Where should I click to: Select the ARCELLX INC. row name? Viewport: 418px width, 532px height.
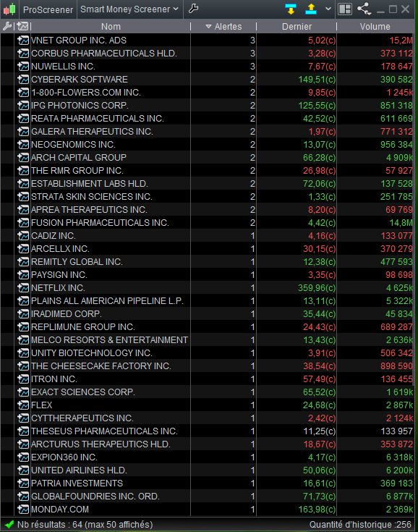coord(60,249)
